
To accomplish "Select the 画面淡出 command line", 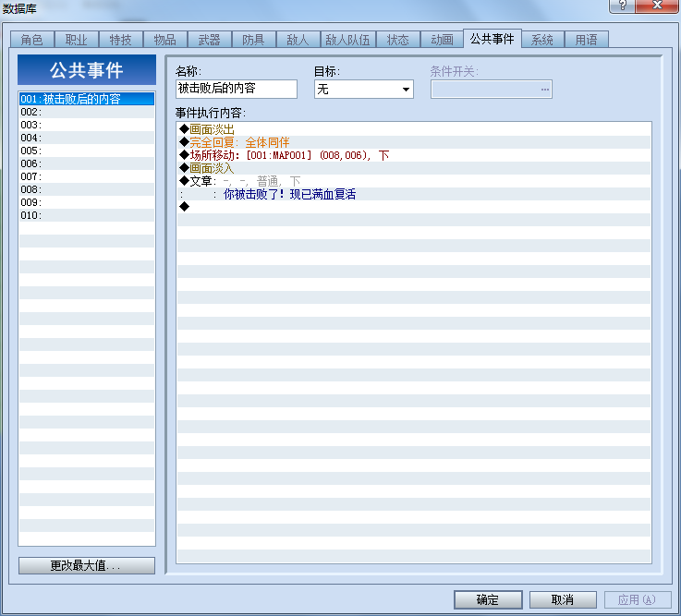I will pyautogui.click(x=414, y=129).
